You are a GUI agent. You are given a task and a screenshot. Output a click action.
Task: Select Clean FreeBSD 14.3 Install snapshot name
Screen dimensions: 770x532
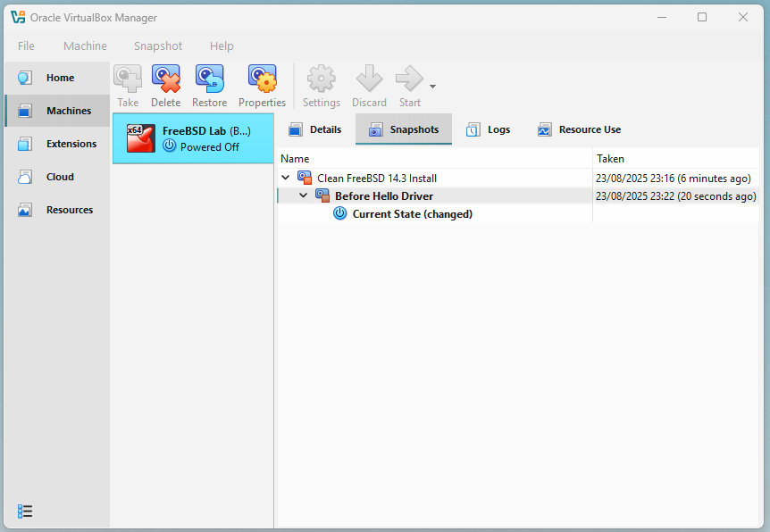(x=377, y=179)
